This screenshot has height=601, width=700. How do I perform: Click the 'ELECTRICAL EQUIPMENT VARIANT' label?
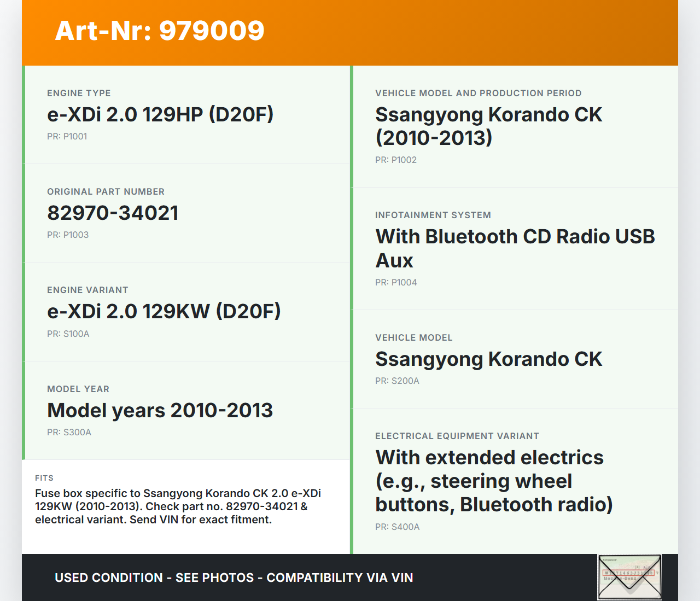[457, 436]
